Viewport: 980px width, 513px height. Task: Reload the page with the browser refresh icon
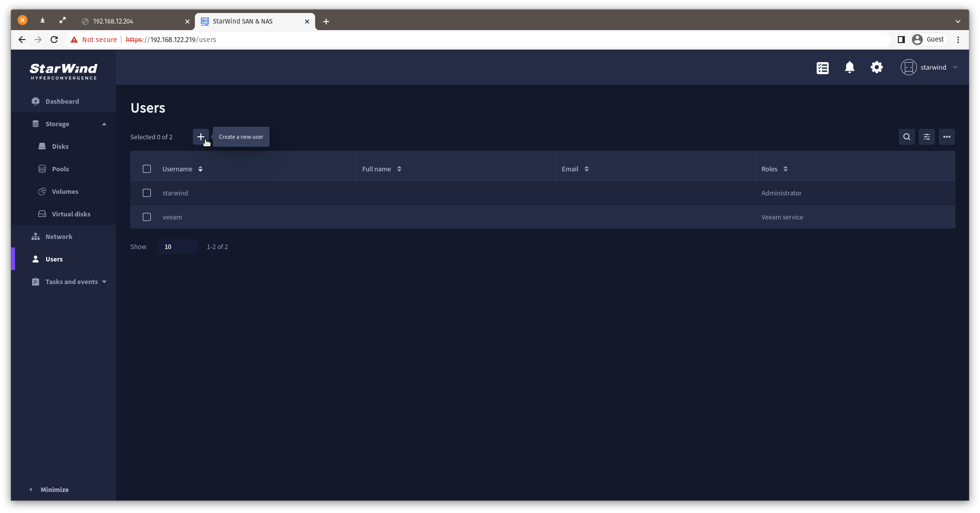click(54, 40)
